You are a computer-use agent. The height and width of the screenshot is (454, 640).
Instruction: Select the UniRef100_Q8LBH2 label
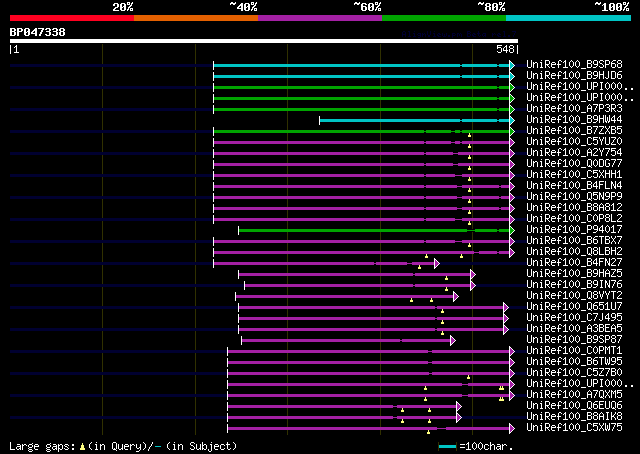click(x=574, y=252)
